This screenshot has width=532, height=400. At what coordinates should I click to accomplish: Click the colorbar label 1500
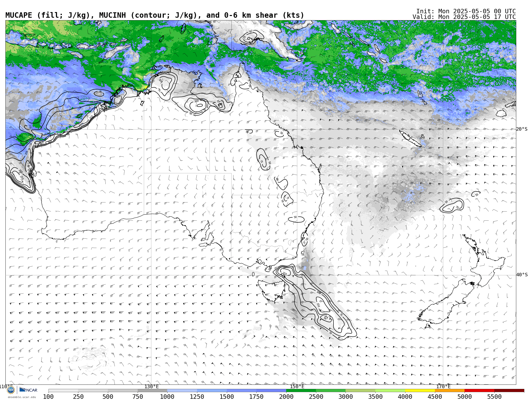pyautogui.click(x=227, y=397)
